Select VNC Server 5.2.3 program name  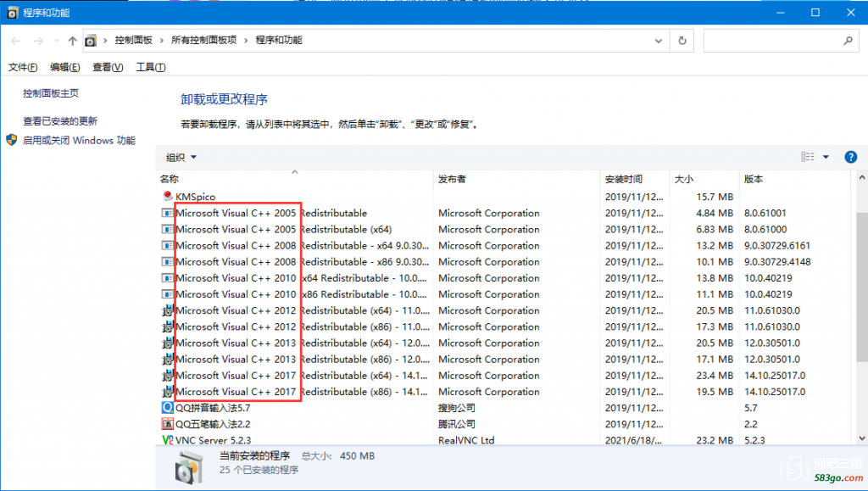click(213, 440)
